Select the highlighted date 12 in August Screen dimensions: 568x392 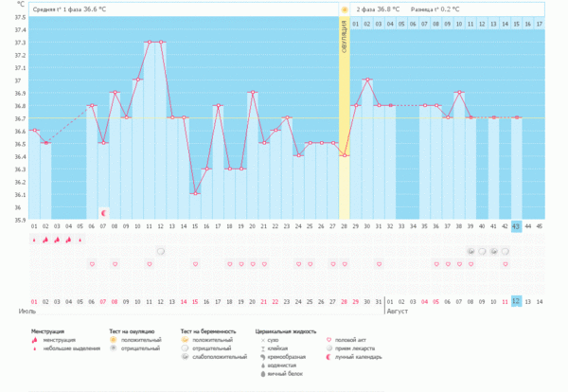tap(516, 300)
